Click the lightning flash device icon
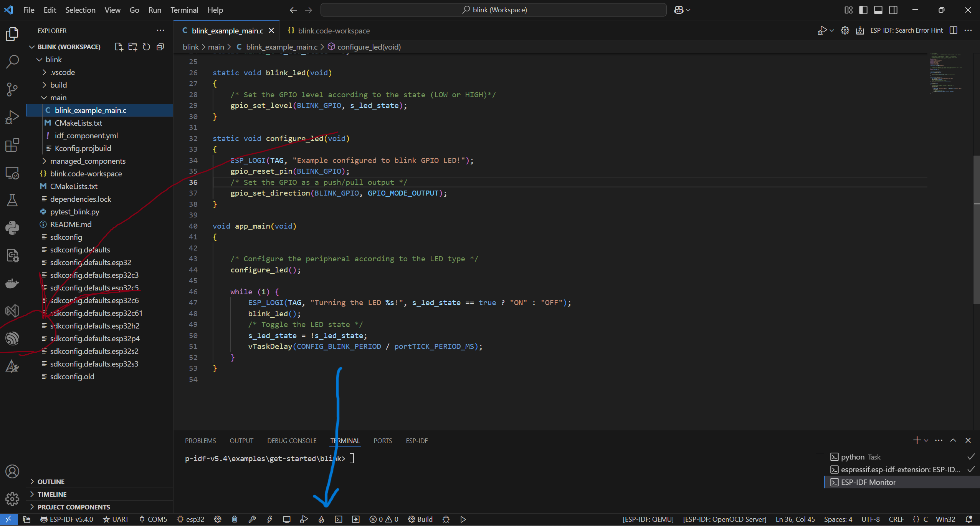The image size is (980, 526). click(x=269, y=519)
